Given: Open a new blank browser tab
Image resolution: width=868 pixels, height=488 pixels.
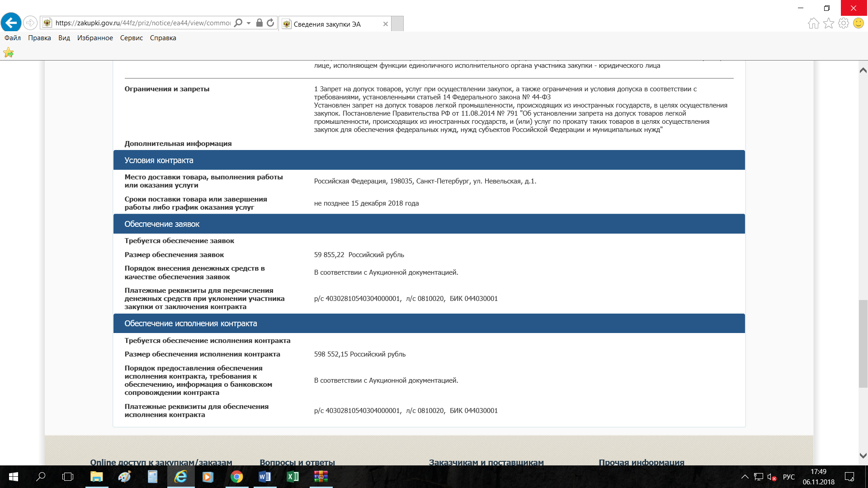Looking at the screenshot, I should pos(397,23).
